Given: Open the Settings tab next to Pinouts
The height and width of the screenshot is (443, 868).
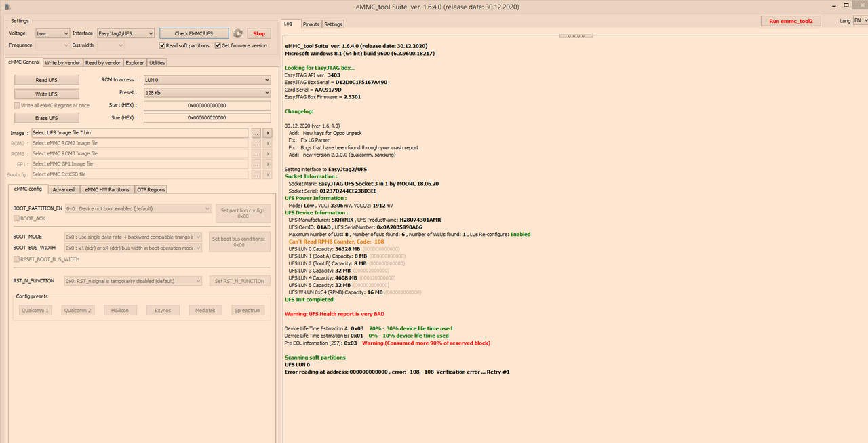Looking at the screenshot, I should click(333, 24).
